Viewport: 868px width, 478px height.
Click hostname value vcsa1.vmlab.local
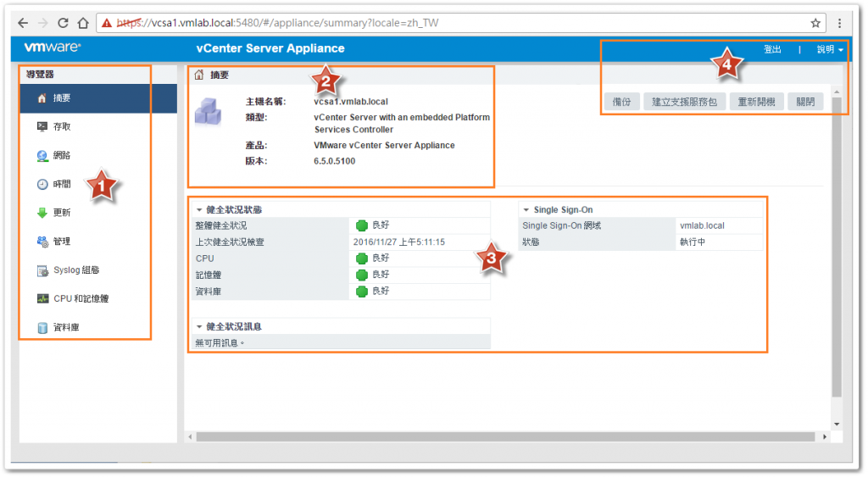tap(351, 102)
